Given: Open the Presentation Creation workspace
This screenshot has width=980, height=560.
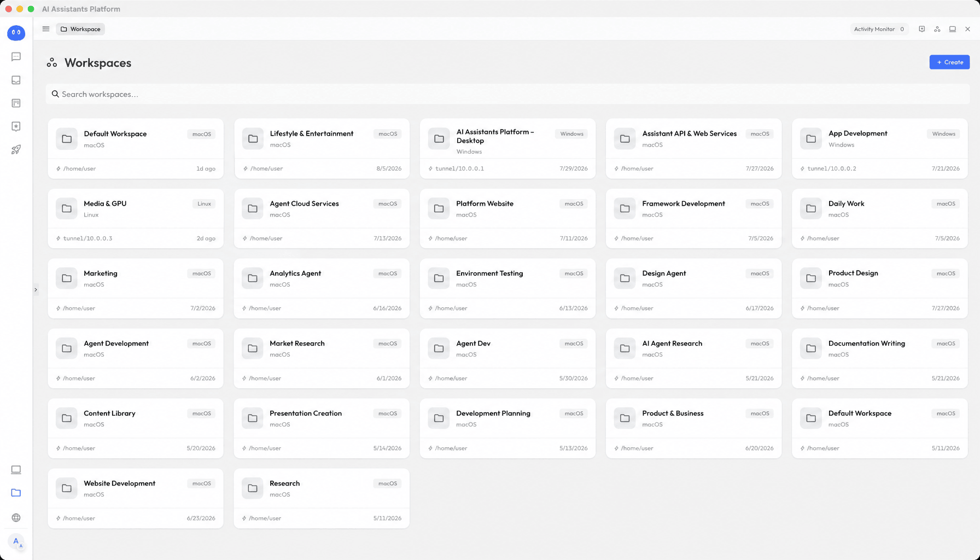Looking at the screenshot, I should click(322, 429).
